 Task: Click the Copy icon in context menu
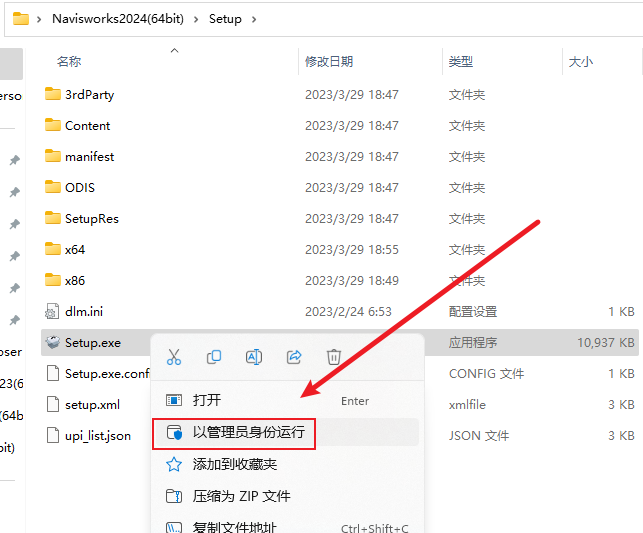point(214,357)
